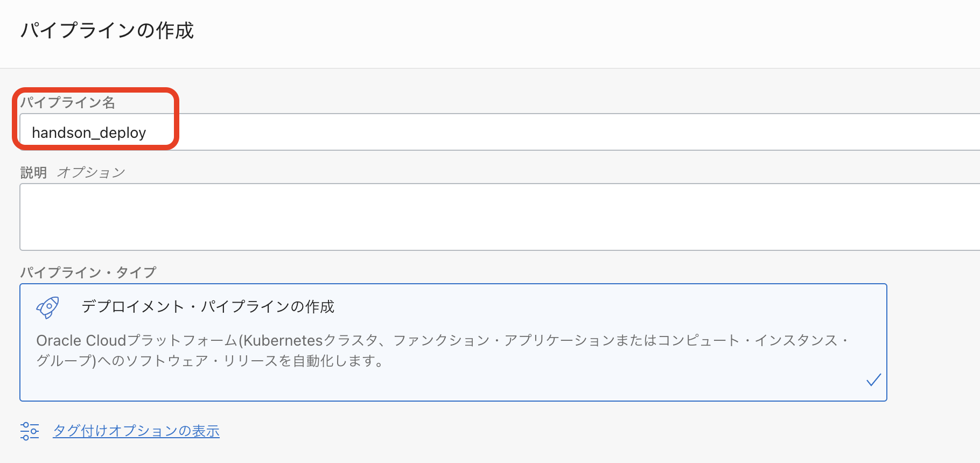Place cursor on the handson_deploy text
Viewport: 980px width, 463px height.
click(x=89, y=133)
